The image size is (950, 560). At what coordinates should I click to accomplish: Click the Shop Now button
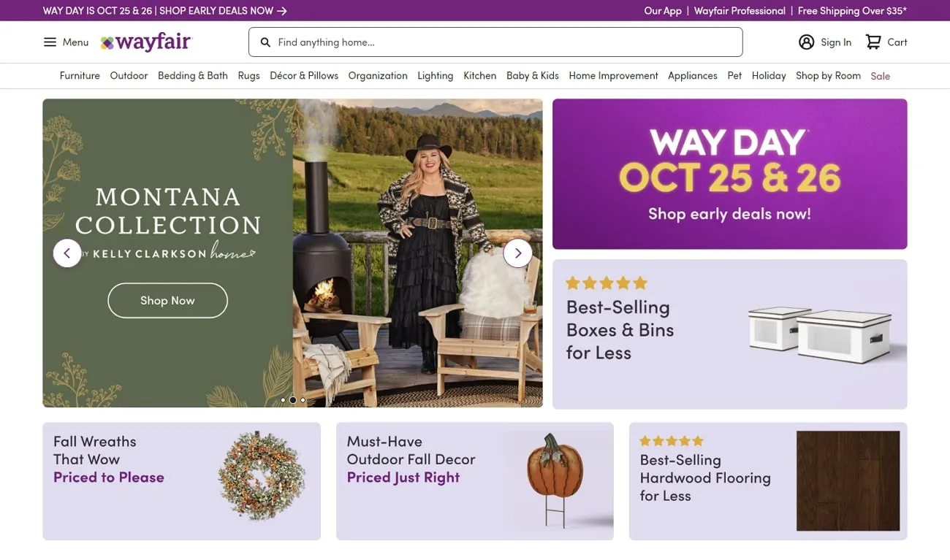click(167, 300)
